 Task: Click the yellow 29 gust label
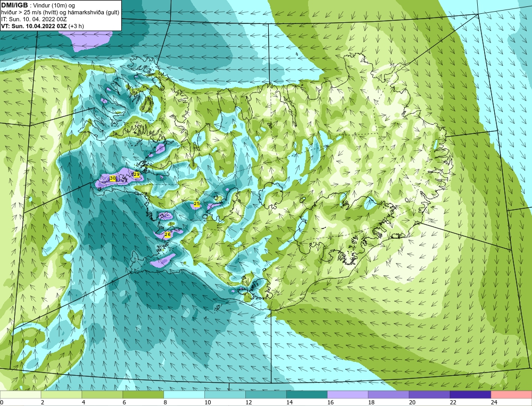(x=137, y=174)
